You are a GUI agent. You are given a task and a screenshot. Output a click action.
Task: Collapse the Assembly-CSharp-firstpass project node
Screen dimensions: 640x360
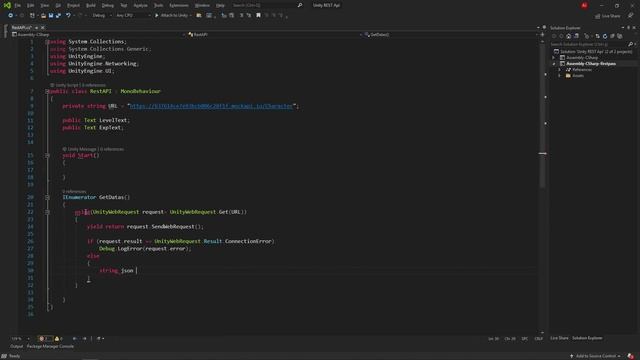pos(554,64)
